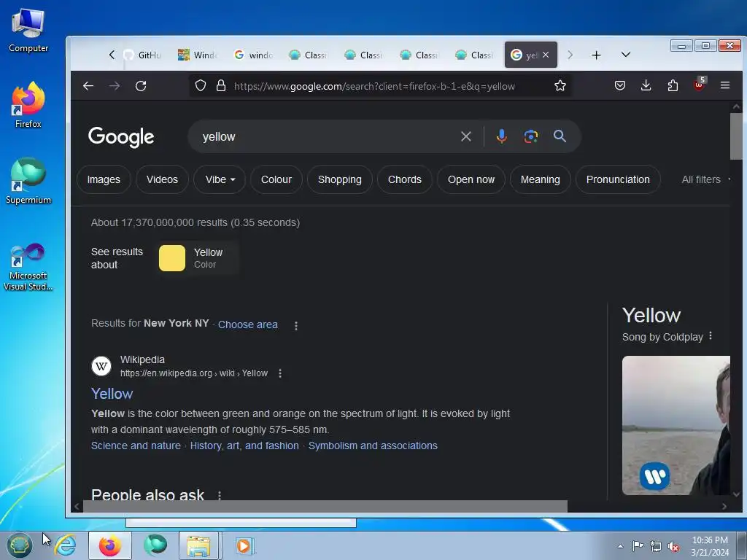The width and height of the screenshot is (747, 560).
Task: Click the muted volume tray icon
Action: click(x=673, y=547)
